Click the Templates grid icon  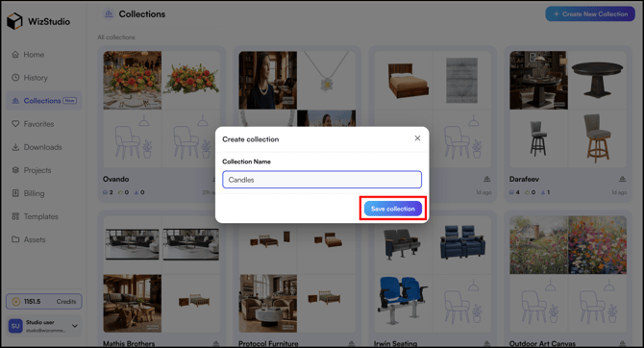coord(15,216)
